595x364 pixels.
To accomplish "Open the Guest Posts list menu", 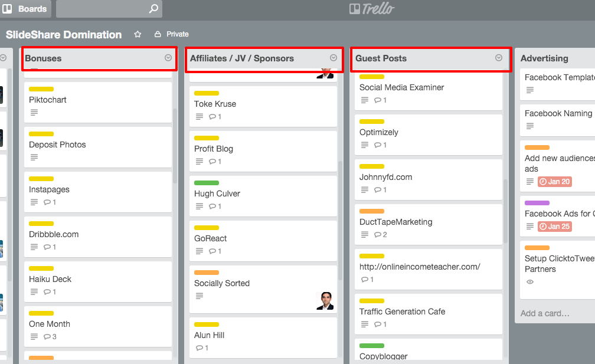I will (x=499, y=58).
